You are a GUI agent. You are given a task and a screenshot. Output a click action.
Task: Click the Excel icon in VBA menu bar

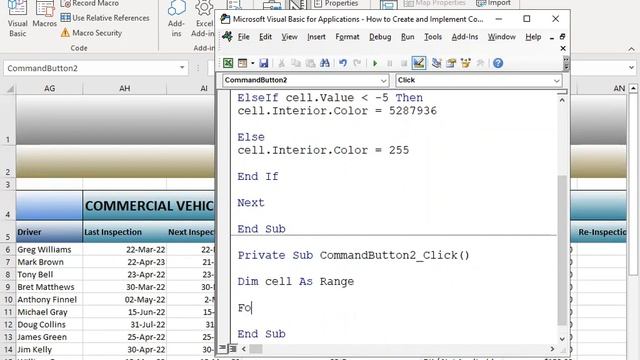[x=227, y=36]
